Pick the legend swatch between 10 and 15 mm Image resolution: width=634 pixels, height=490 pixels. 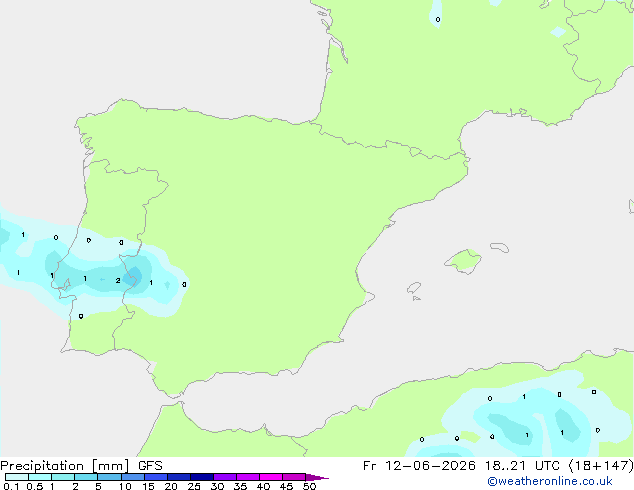pos(132,477)
